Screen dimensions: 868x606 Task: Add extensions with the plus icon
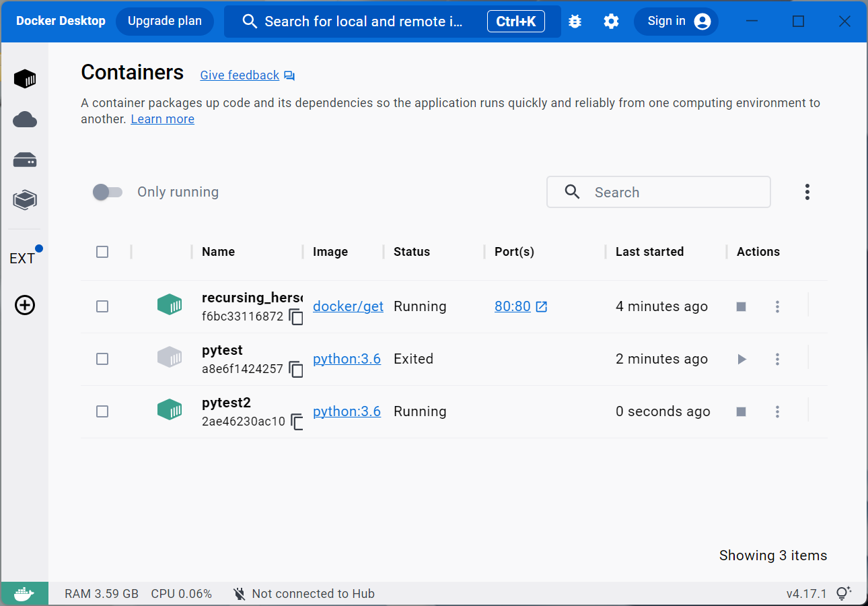click(25, 306)
